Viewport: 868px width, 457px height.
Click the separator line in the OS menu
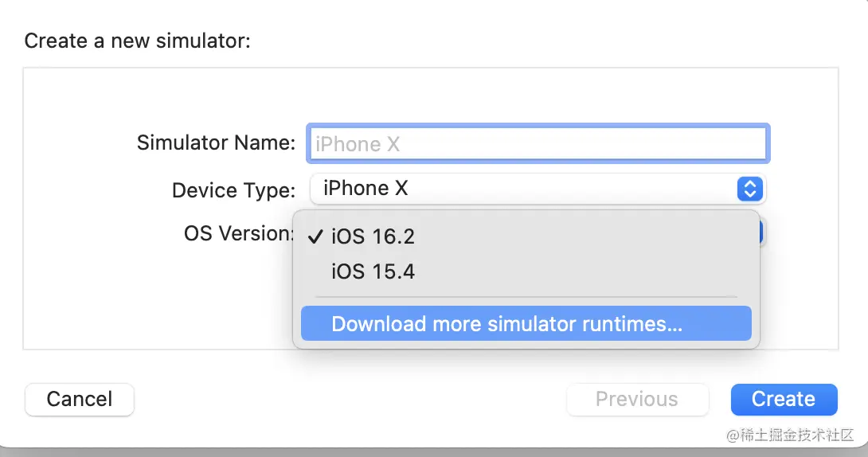click(x=526, y=297)
